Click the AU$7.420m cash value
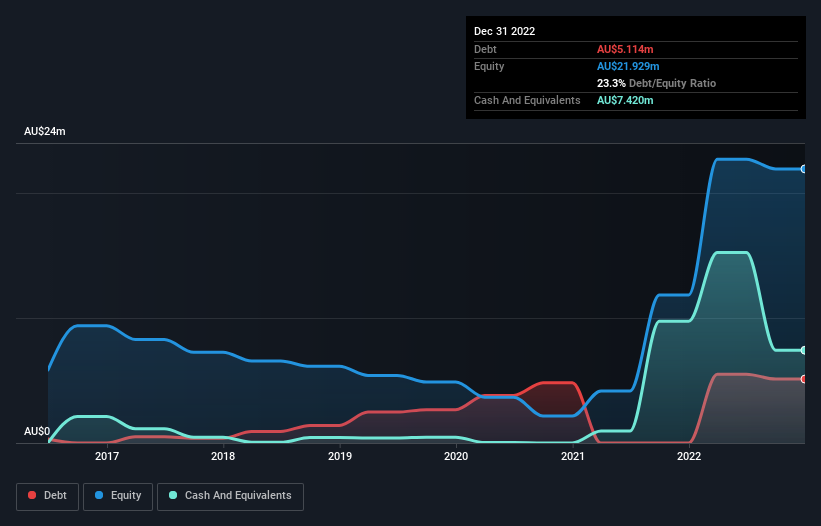The width and height of the screenshot is (821, 526). 625,100
